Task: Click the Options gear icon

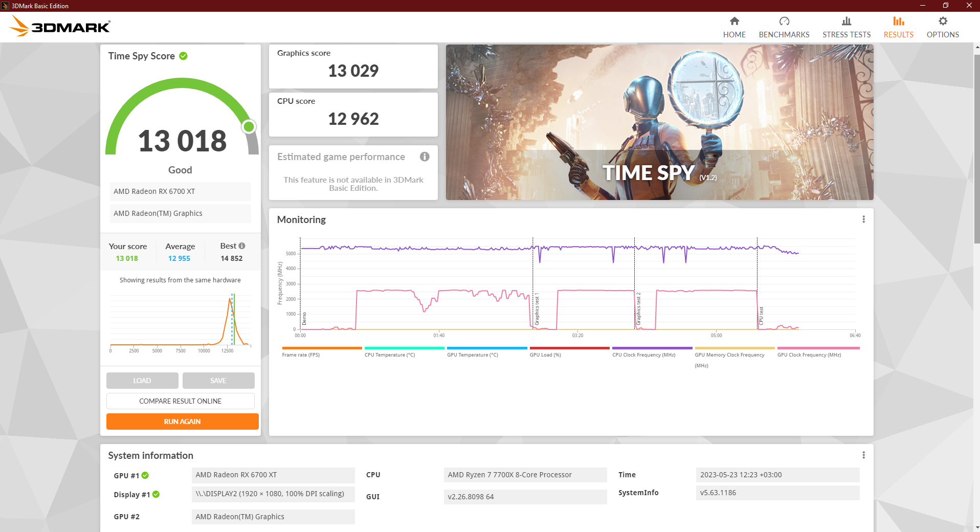Action: coord(943,21)
